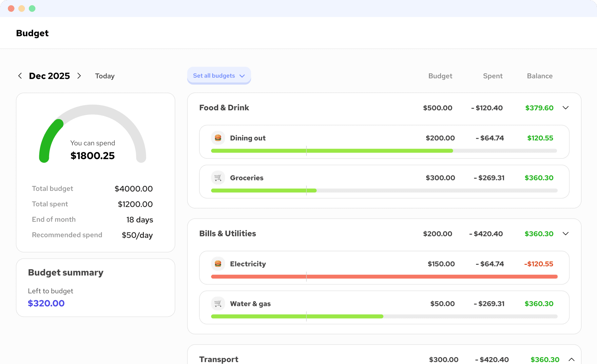Screen dimensions: 597x364
Task: Open the Set all budgets dropdown
Action: click(219, 76)
